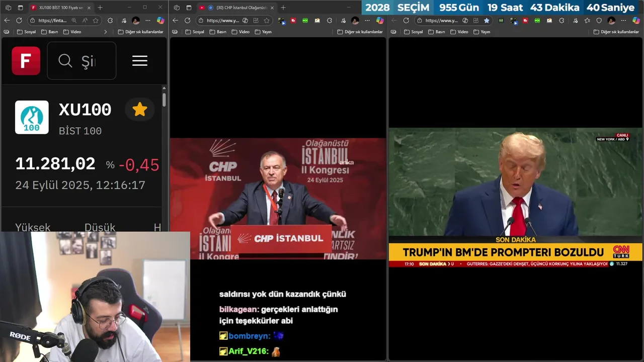Click the red Fintables F logo
Viewport: 644px width, 362px height.
pos(26,61)
